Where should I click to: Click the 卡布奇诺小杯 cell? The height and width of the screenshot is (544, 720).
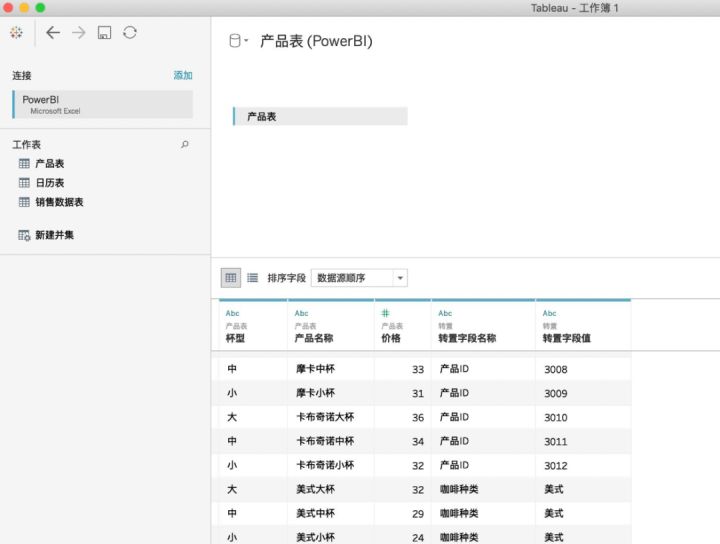[331, 465]
